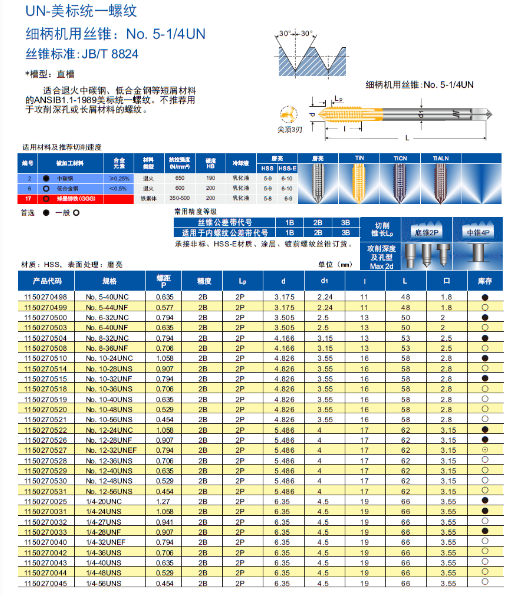Click stock circle for 1/4-32UNEF row
This screenshot has height=595, width=512.
tap(485, 541)
